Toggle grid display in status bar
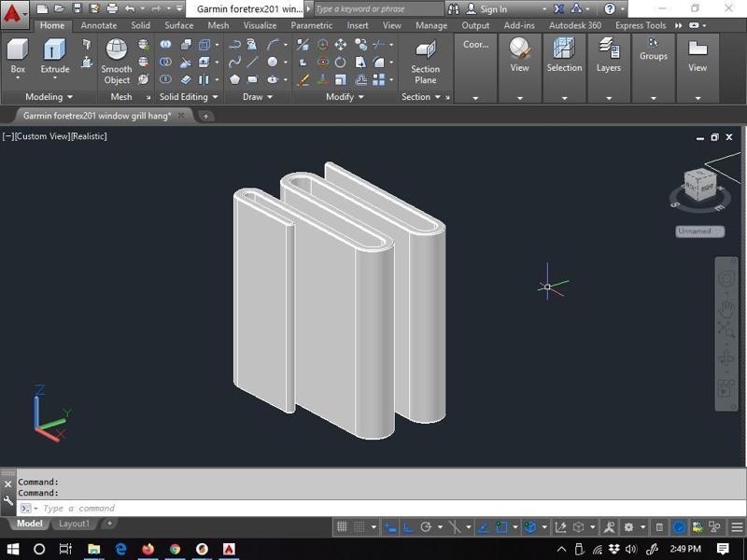Viewport: 747px width, 560px height. (342, 527)
